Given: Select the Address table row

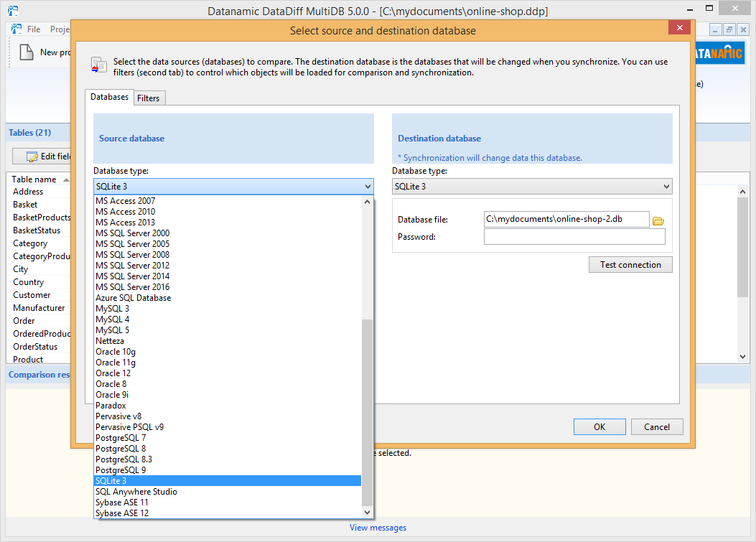Looking at the screenshot, I should [39, 192].
